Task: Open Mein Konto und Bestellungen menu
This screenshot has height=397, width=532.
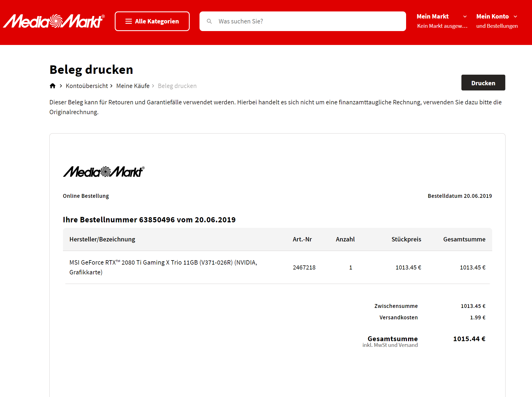Action: click(x=493, y=17)
